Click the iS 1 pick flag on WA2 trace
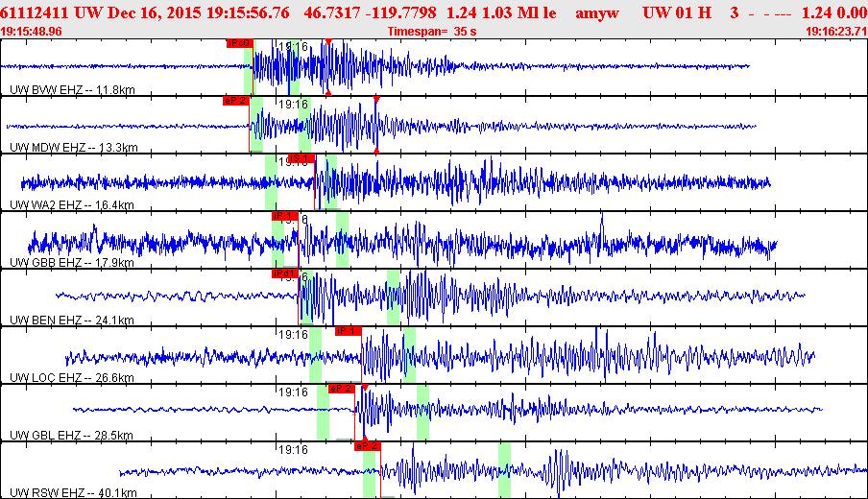This screenshot has height=499, width=868. tap(301, 157)
